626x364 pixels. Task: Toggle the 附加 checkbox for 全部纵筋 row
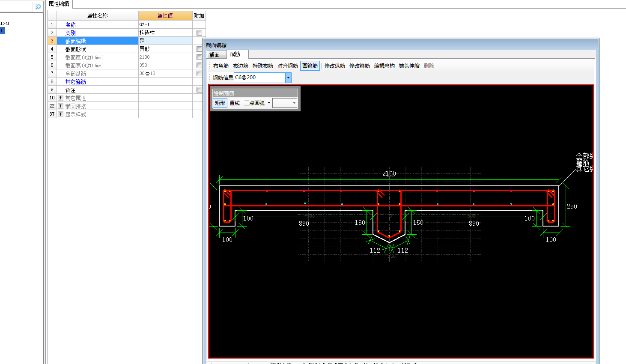199,74
